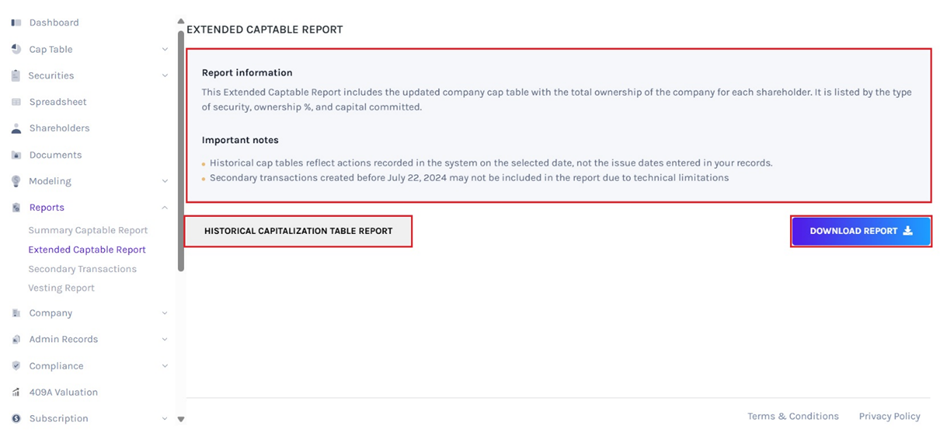This screenshot has height=433, width=940.
Task: Click the Modeling lightbulb icon
Action: (x=16, y=181)
